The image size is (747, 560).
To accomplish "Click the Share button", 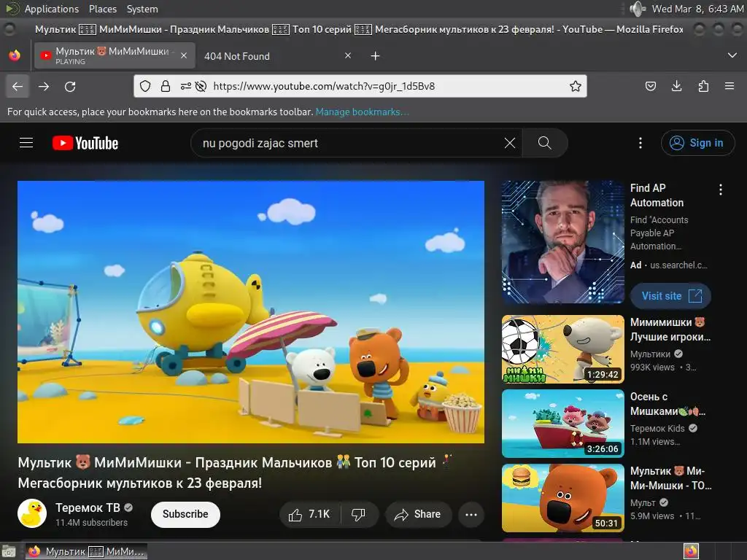I will 418,514.
